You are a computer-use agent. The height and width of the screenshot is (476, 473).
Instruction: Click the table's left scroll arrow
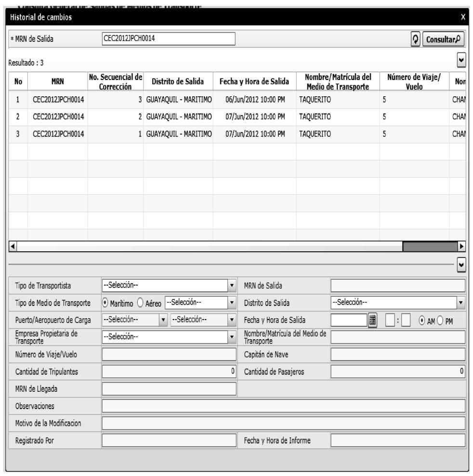pos(13,246)
